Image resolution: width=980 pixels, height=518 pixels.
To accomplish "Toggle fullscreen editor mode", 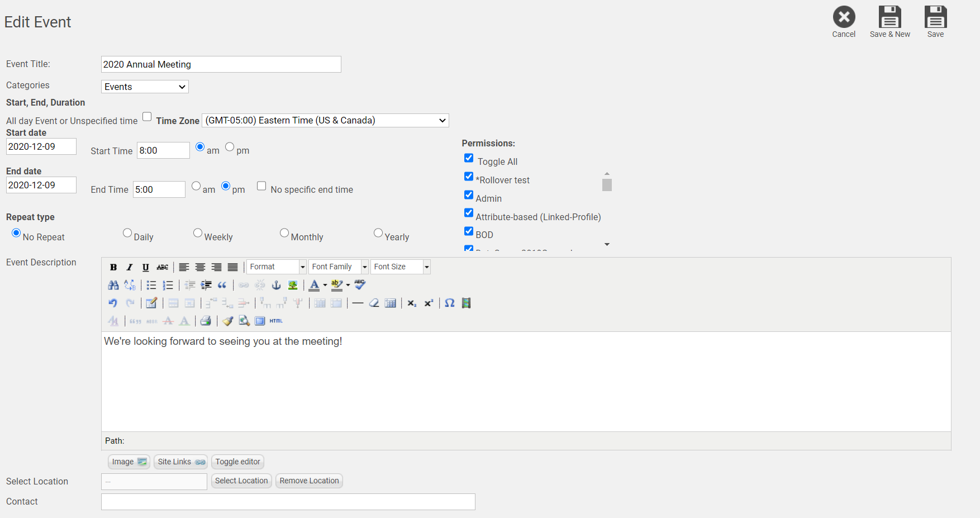I will [x=260, y=321].
